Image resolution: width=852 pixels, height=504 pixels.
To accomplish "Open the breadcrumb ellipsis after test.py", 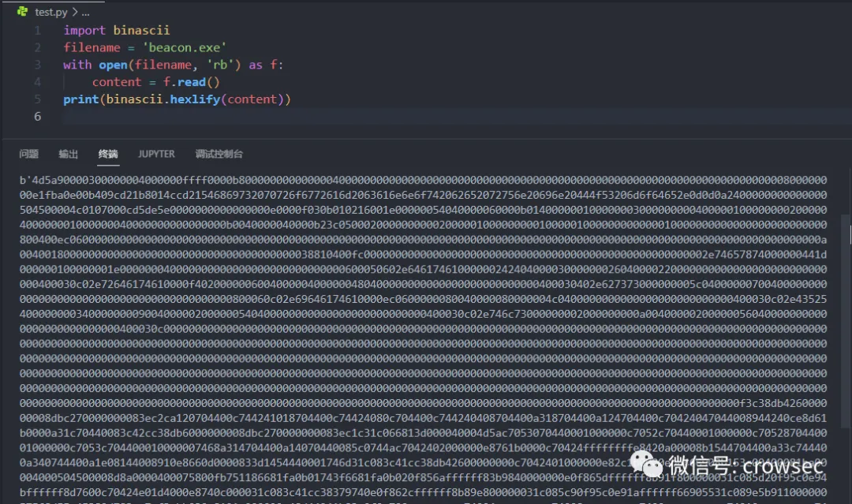I will pos(85,12).
